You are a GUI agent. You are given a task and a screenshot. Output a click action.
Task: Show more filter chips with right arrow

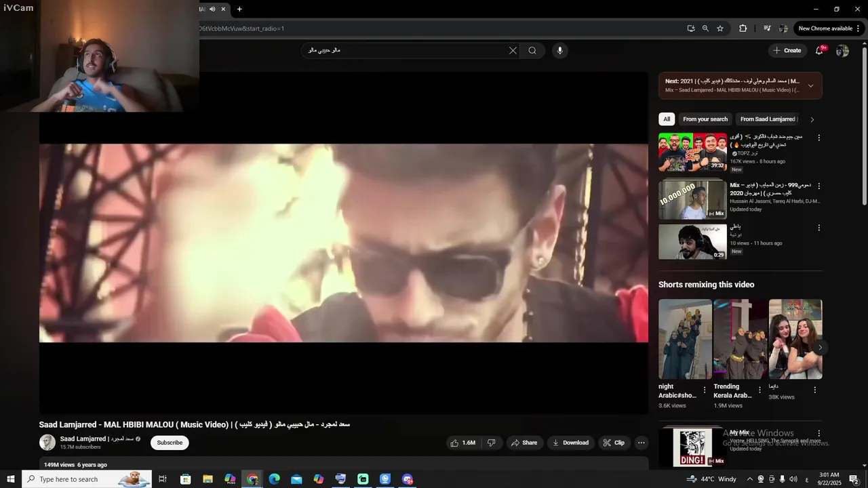point(812,119)
